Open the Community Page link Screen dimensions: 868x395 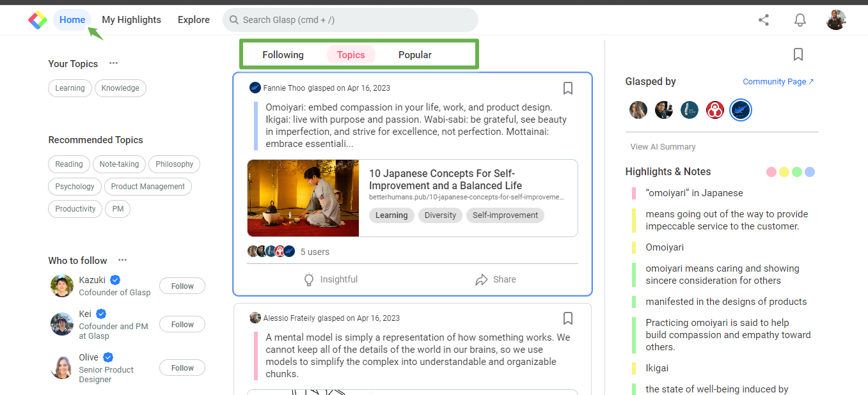[x=778, y=82]
